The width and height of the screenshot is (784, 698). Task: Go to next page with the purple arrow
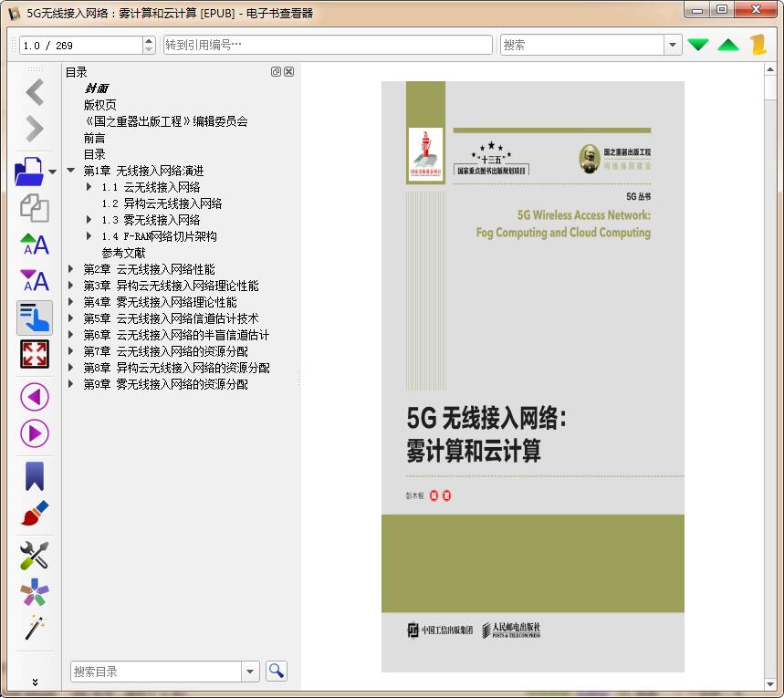click(35, 433)
